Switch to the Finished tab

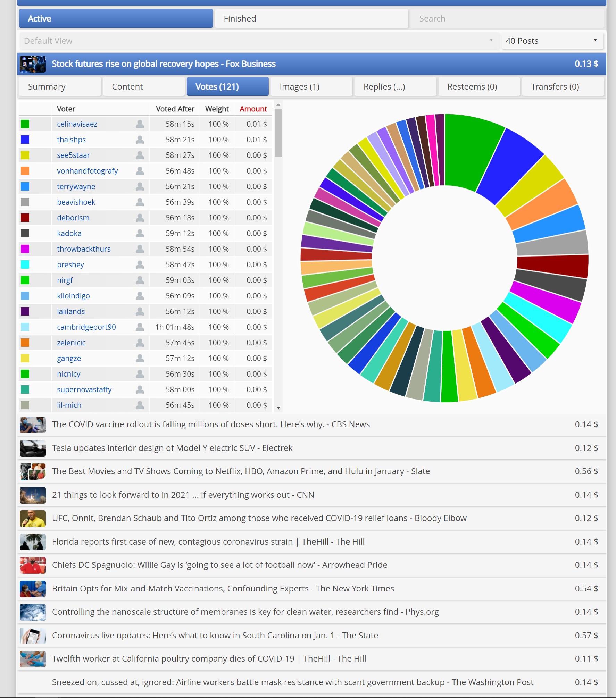pyautogui.click(x=311, y=19)
